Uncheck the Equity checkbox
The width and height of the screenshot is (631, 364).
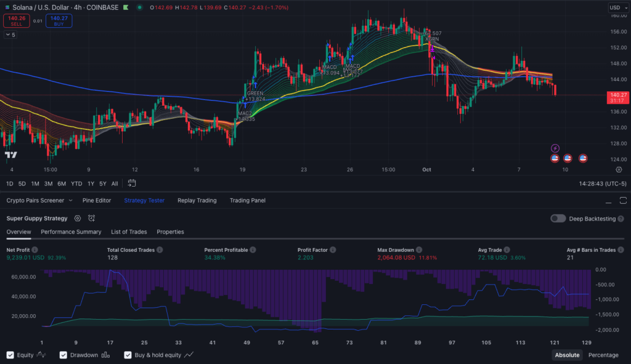click(10, 355)
